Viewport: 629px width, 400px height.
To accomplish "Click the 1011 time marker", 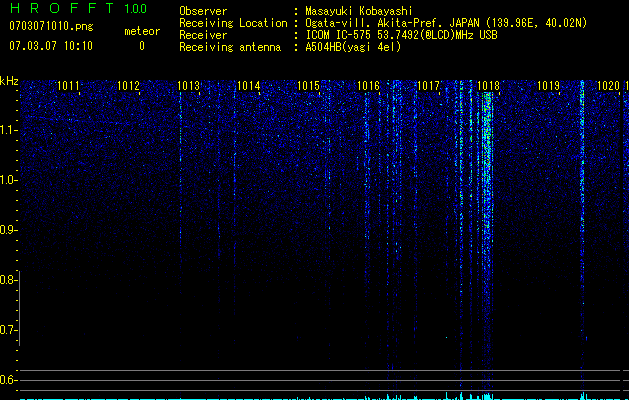I will (x=68, y=85).
